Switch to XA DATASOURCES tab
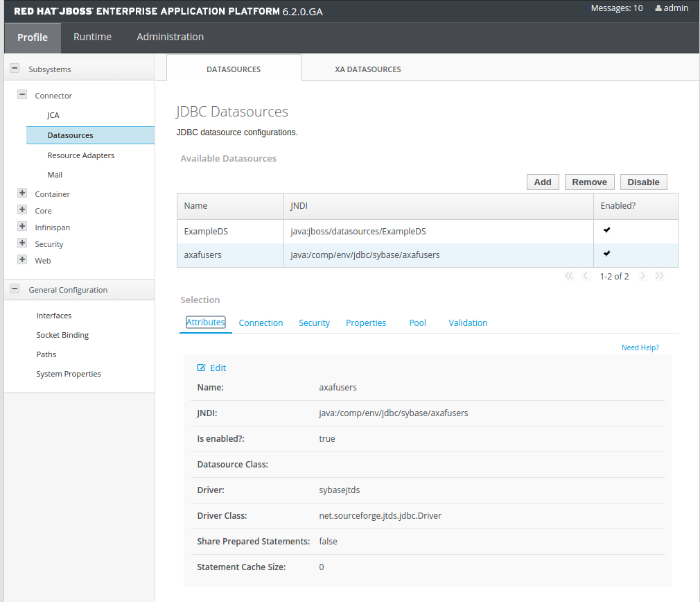This screenshot has height=602, width=700. [368, 69]
